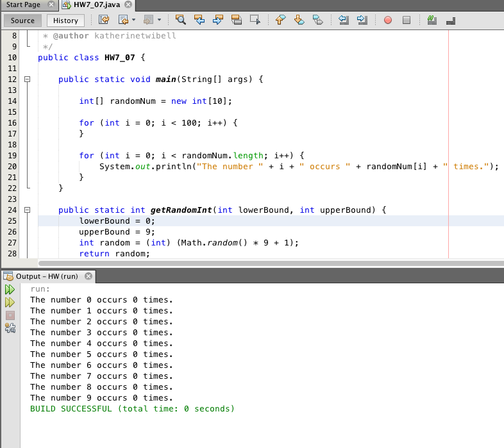Click the Stop Macro Recording square icon

click(406, 20)
